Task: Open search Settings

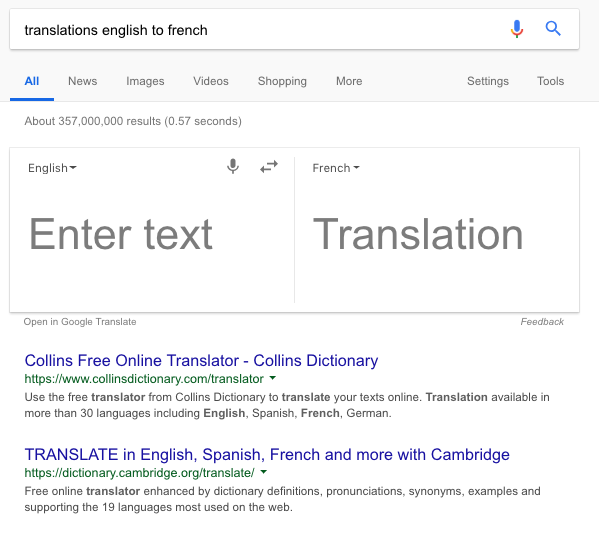Action: coord(488,81)
